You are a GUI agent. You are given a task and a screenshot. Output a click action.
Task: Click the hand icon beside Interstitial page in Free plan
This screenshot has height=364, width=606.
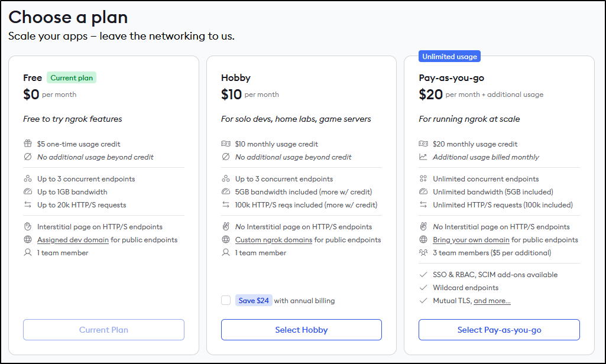(28, 227)
